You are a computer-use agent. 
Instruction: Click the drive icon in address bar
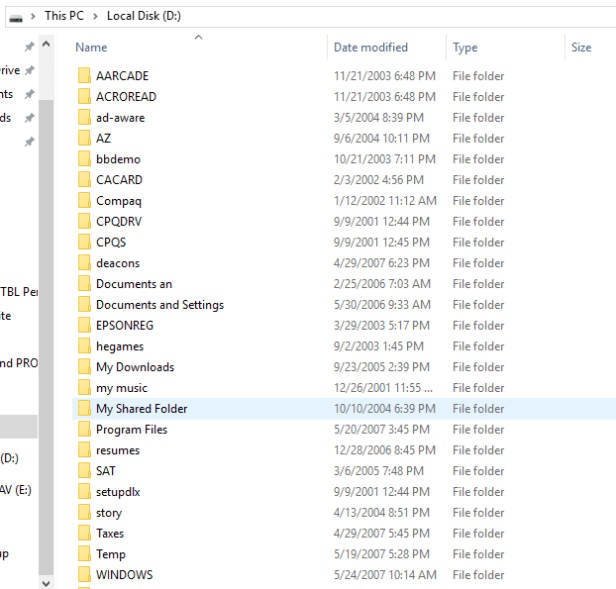click(15, 17)
